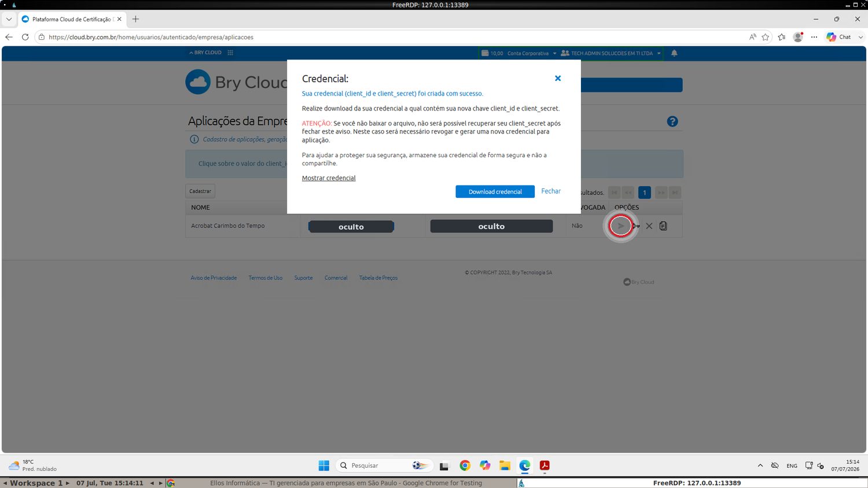The image size is (868, 488).
Task: Reveal the hidden client_secret oculto value
Action: [x=491, y=226]
